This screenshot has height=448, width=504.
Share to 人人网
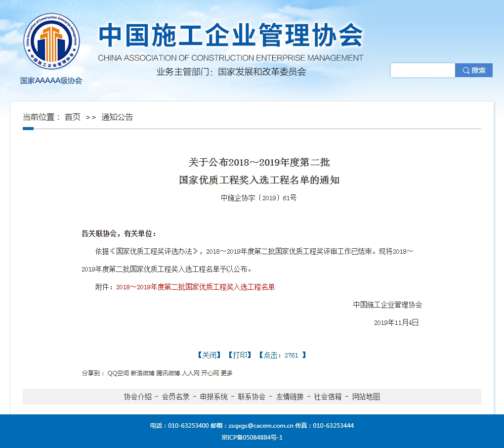pyautogui.click(x=191, y=373)
